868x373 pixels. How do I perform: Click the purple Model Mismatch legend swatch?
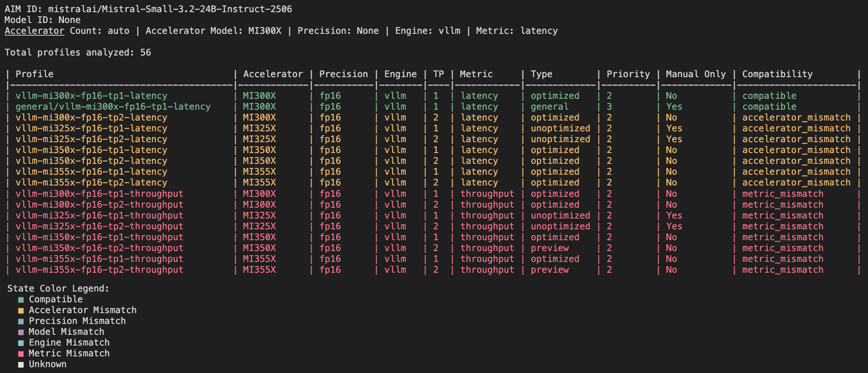pos(21,332)
